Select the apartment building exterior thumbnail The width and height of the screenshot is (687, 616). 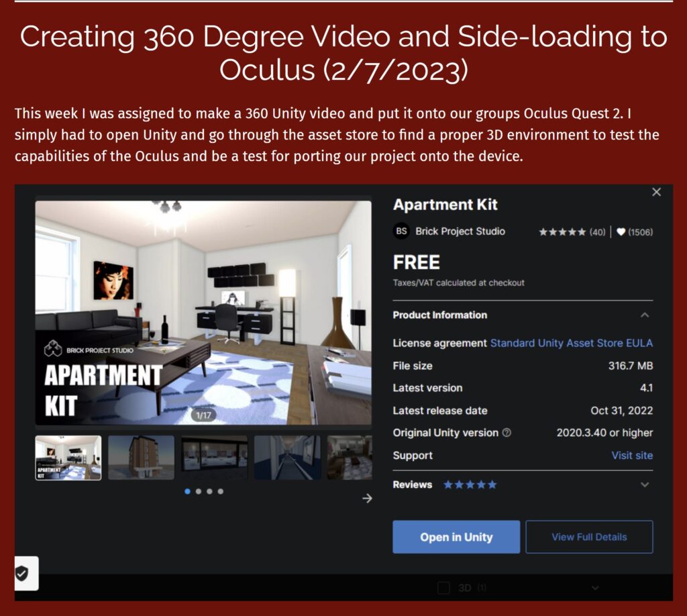pos(141,458)
